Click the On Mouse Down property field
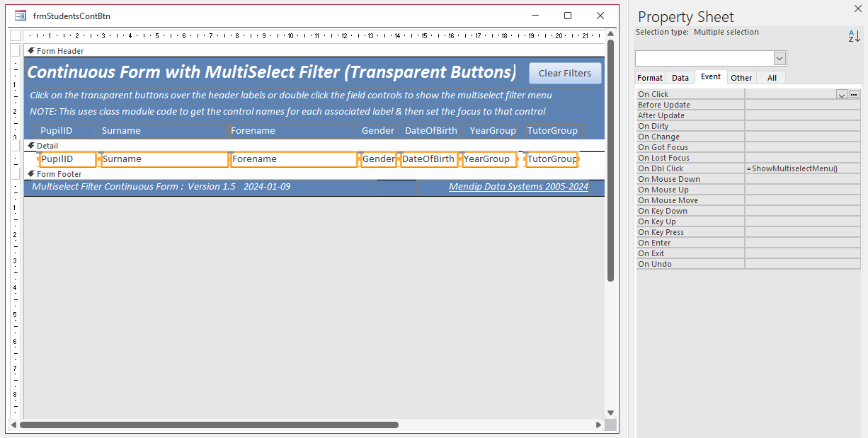The width and height of the screenshot is (868, 438). tap(803, 179)
